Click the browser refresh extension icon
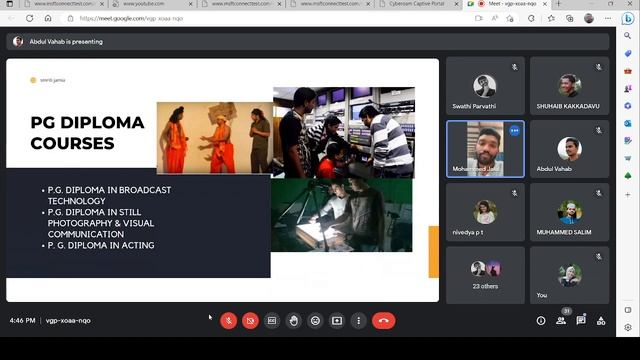640x360 pixels. click(531, 18)
